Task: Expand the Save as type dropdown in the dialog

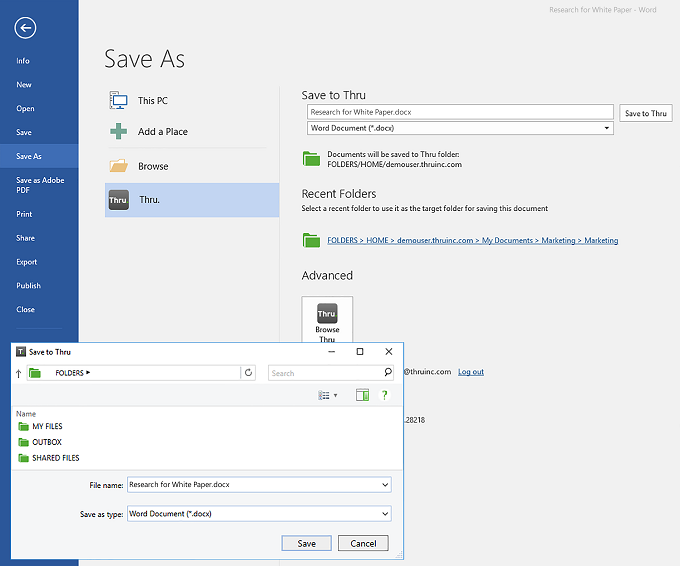Action: click(385, 514)
